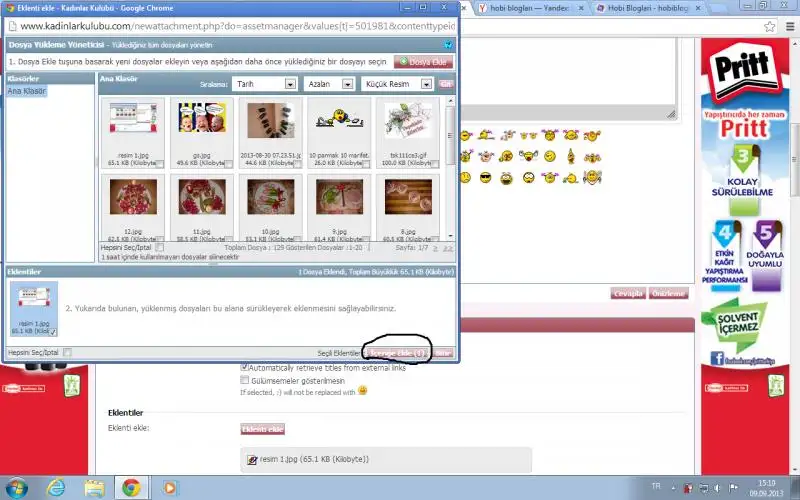Click the Action Center flag tray icon
This screenshot has height=500, width=800.
(734, 488)
